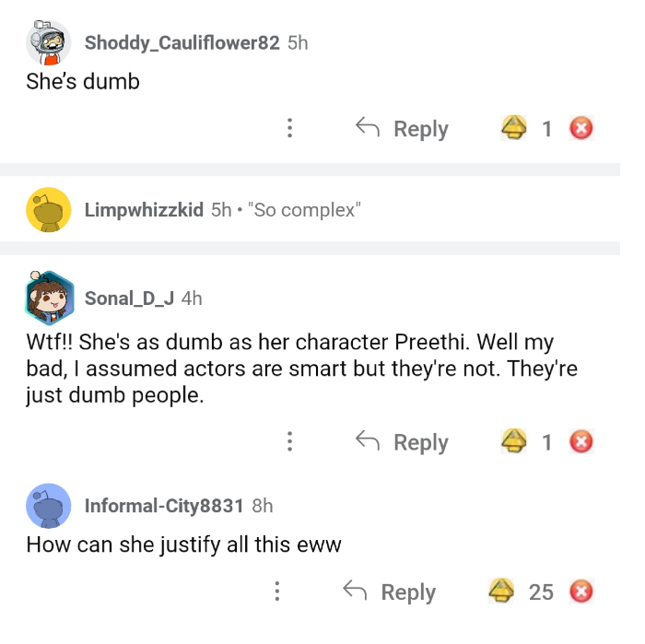The image size is (645, 644).
Task: View Sonal_D_J's profile avatar
Action: (x=48, y=297)
